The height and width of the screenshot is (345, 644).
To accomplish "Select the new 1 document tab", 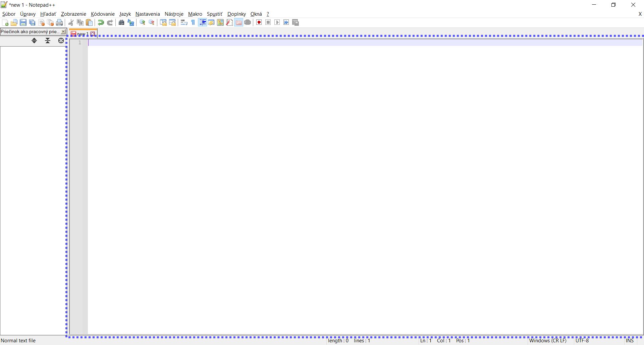I will 83,34.
